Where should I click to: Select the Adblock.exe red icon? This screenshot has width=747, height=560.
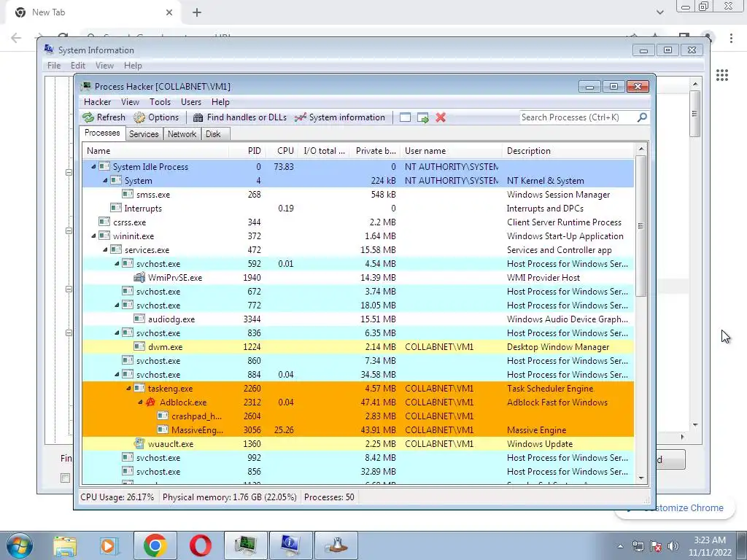150,402
